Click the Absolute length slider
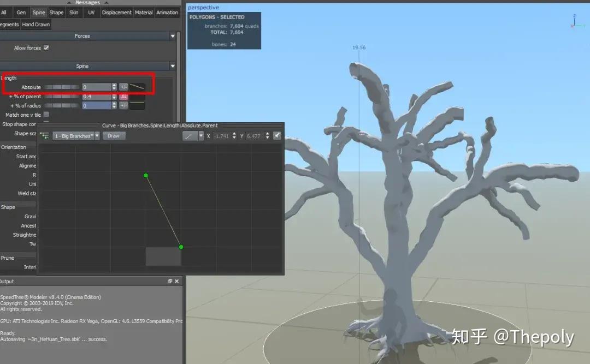590x364 pixels. 62,87
